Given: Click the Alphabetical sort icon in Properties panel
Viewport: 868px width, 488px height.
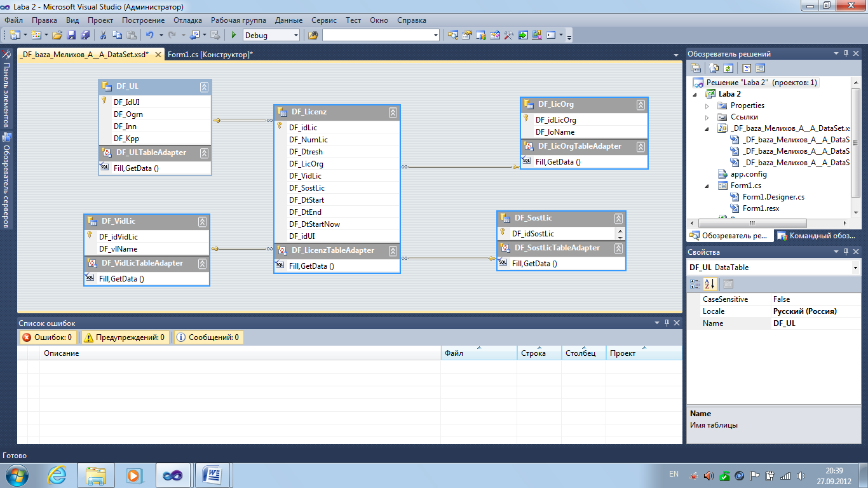Looking at the screenshot, I should tap(710, 283).
